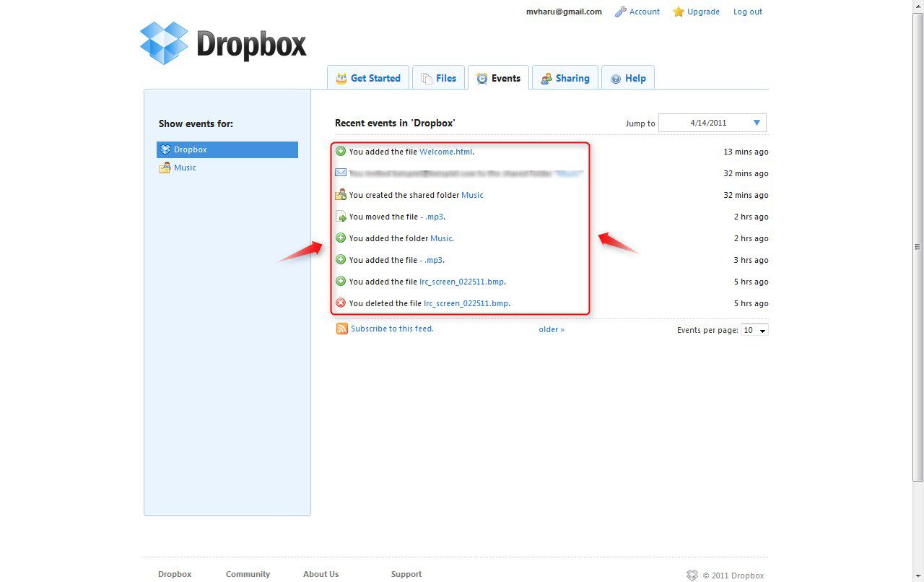Click the Upgrade link
The height and width of the screenshot is (582, 924).
703,12
